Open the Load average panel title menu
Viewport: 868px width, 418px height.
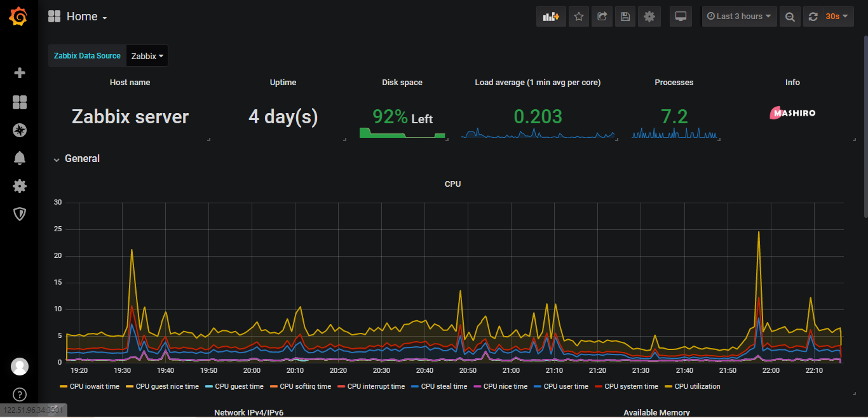538,83
